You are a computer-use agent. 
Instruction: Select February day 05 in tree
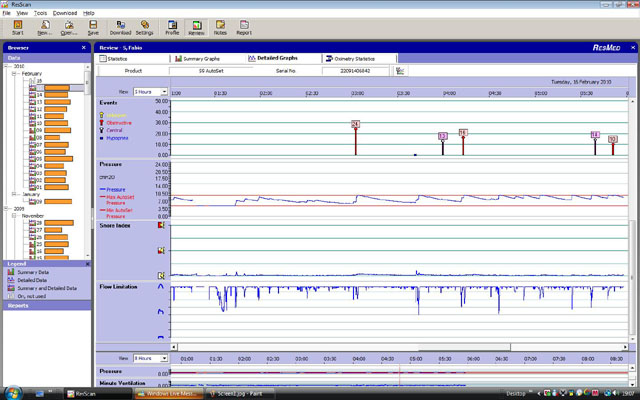pos(51,159)
